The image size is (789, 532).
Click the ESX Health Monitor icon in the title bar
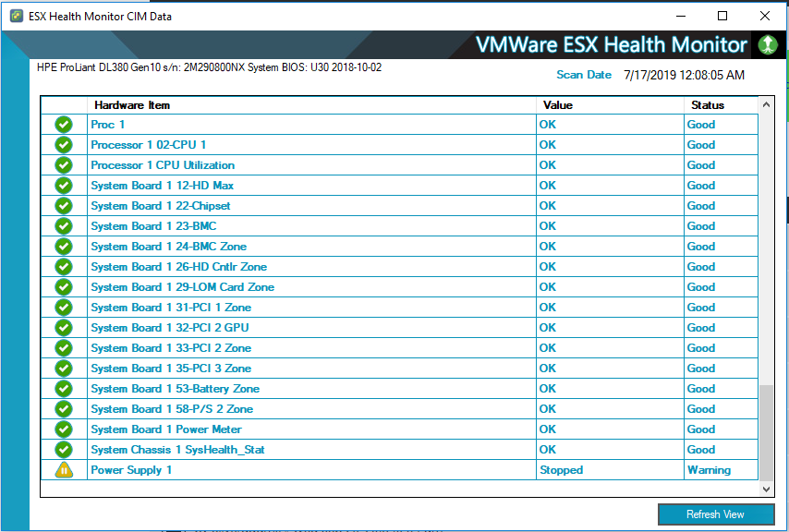click(15, 16)
